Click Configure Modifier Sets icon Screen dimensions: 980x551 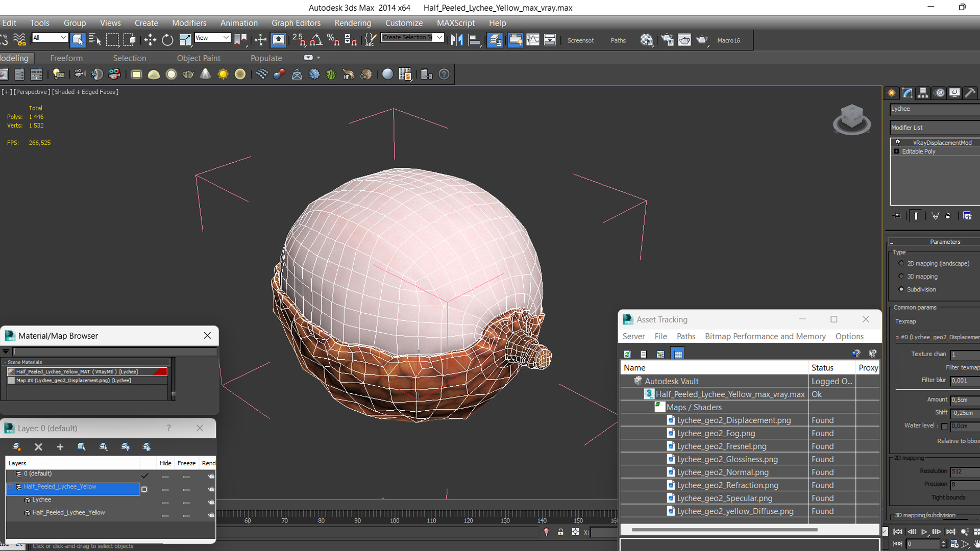[x=967, y=216]
